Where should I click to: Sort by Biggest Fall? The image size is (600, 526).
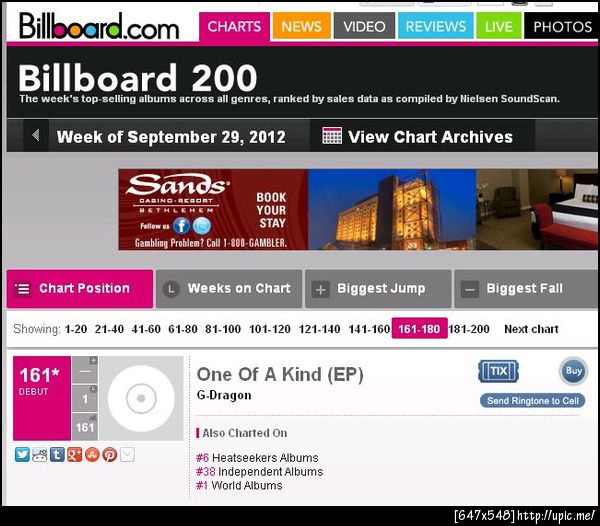527,289
